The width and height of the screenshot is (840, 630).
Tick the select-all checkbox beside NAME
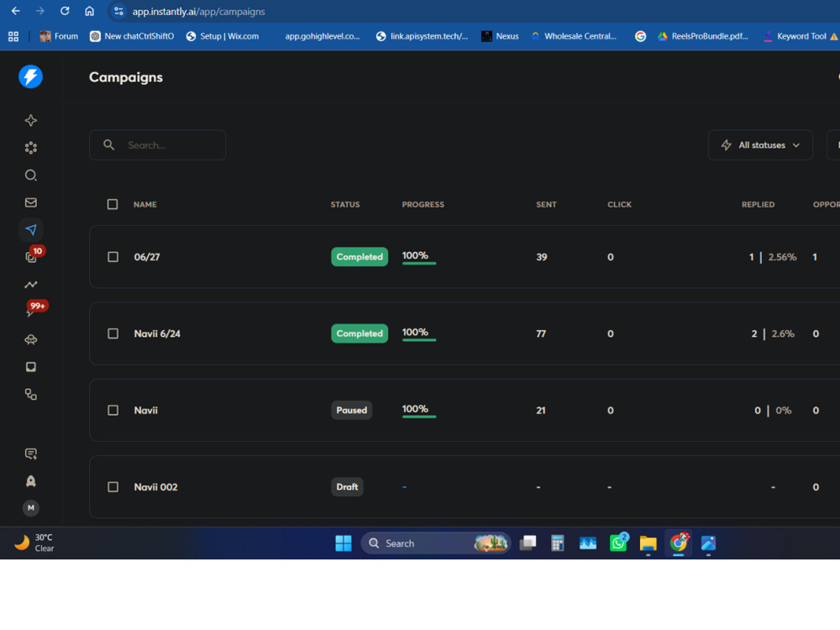pos(113,205)
